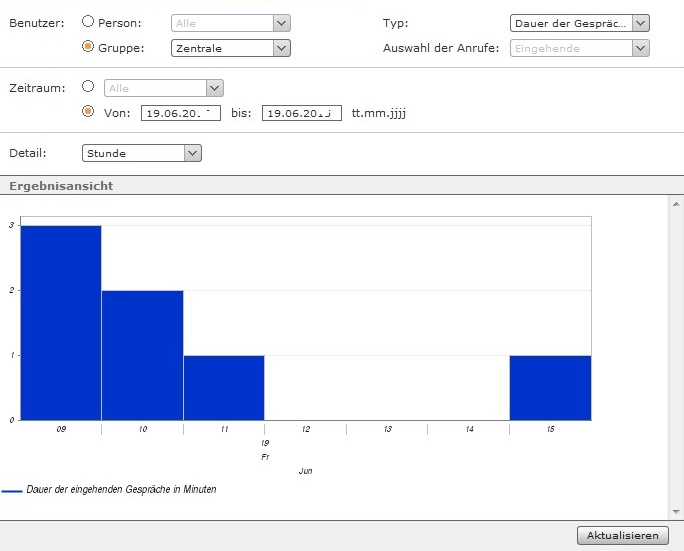Click the results scrollbar down arrow
Viewport: 684px width, 551px height.
(x=676, y=512)
